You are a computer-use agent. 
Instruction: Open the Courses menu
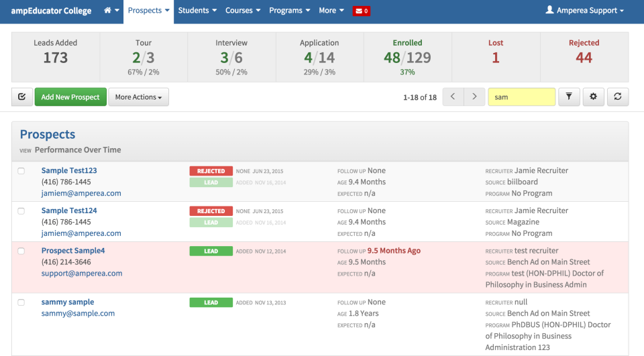[x=243, y=11]
